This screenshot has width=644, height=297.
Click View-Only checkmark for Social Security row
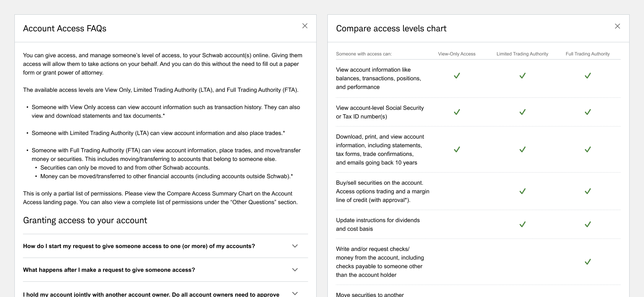point(457,112)
